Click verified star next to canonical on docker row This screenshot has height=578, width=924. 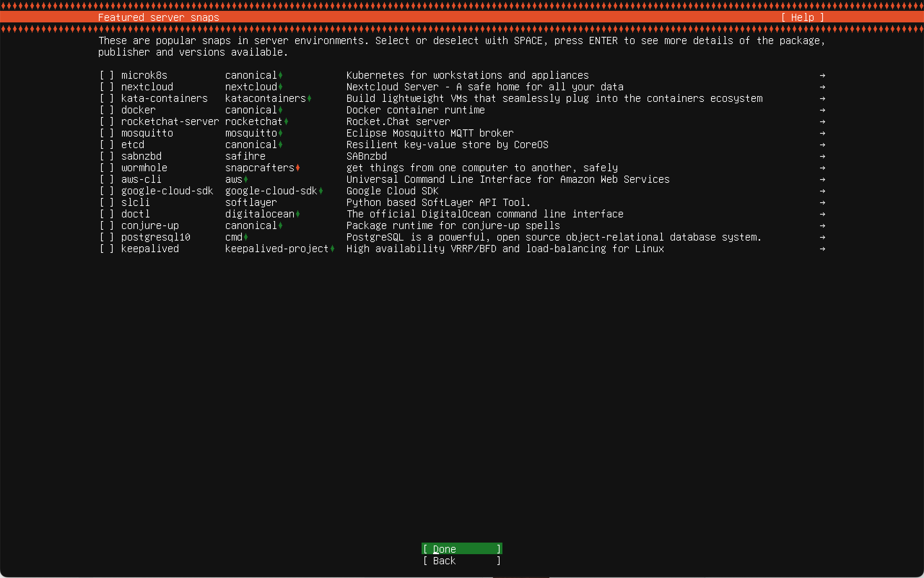pos(281,110)
